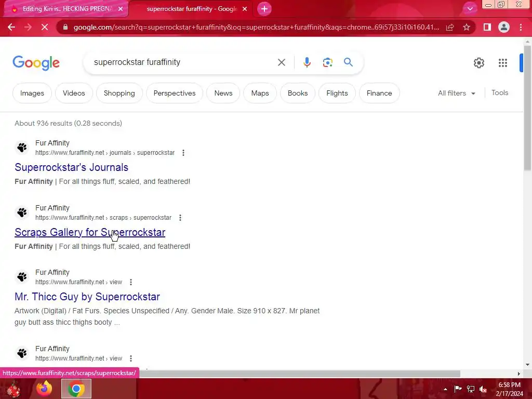Click the vertical page scrollbar
This screenshot has width=532, height=399.
527,109
